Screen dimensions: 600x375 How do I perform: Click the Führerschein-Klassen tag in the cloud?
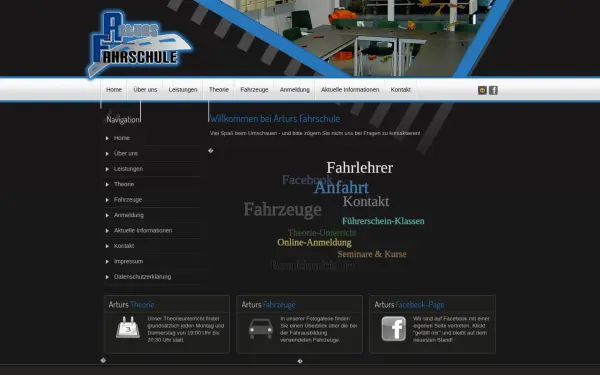click(x=383, y=221)
